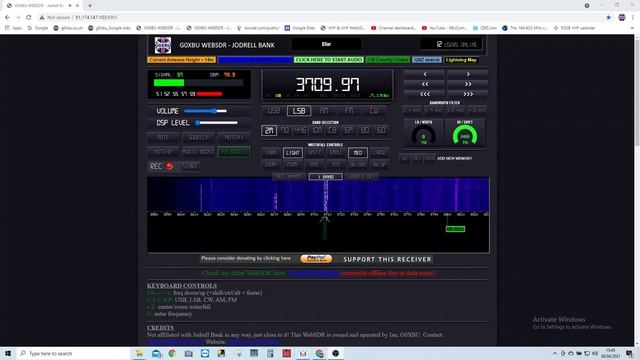Click the 12 USERS ONLINE counter
The image size is (640, 360).
[x=451, y=44]
